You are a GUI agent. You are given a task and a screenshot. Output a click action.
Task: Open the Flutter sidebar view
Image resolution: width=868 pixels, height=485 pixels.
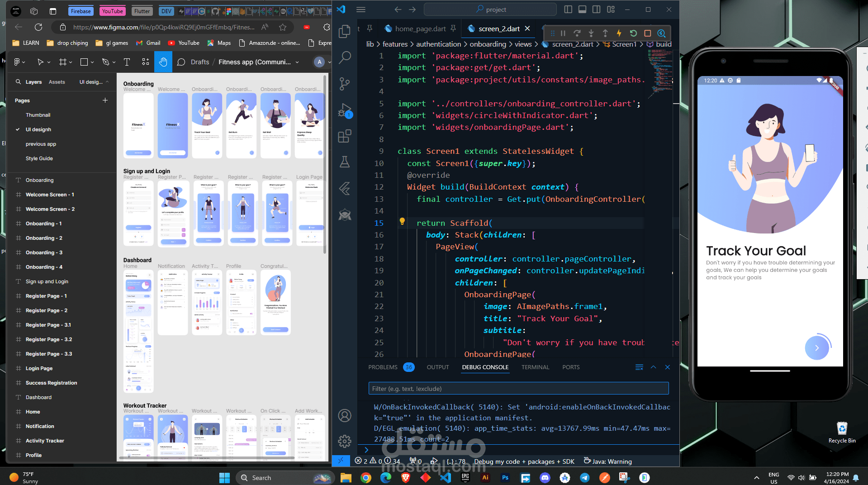345,188
